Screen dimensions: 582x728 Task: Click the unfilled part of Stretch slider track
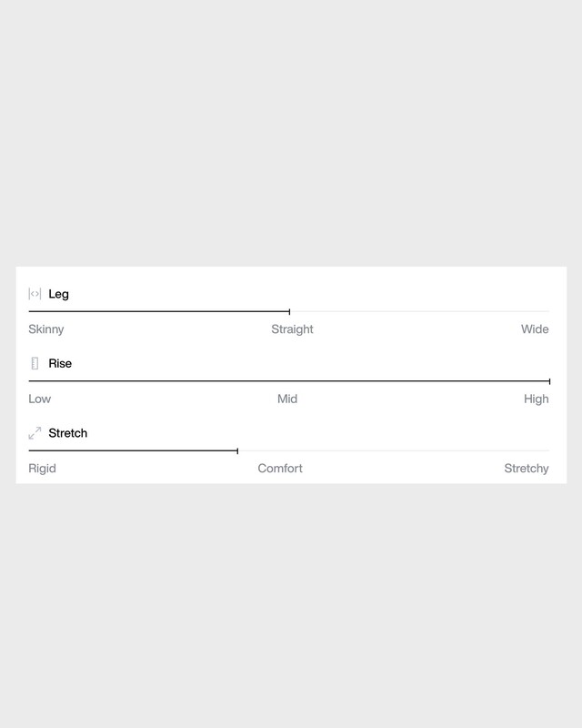click(x=393, y=450)
